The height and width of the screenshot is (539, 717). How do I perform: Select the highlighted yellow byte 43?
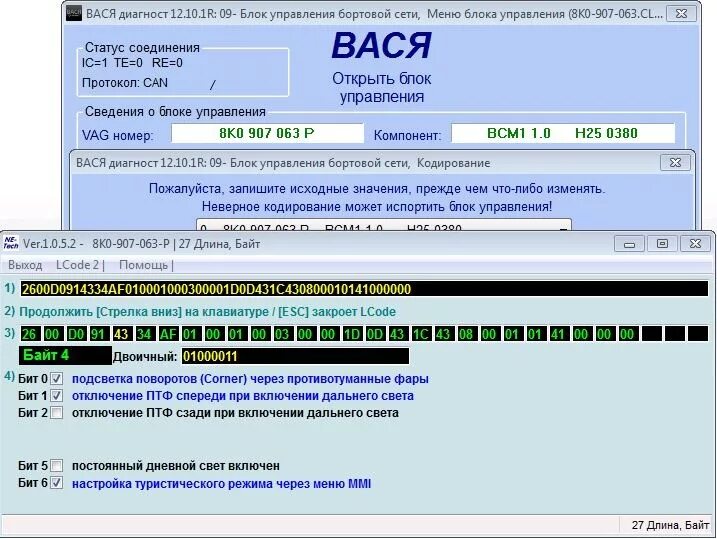tap(121, 334)
